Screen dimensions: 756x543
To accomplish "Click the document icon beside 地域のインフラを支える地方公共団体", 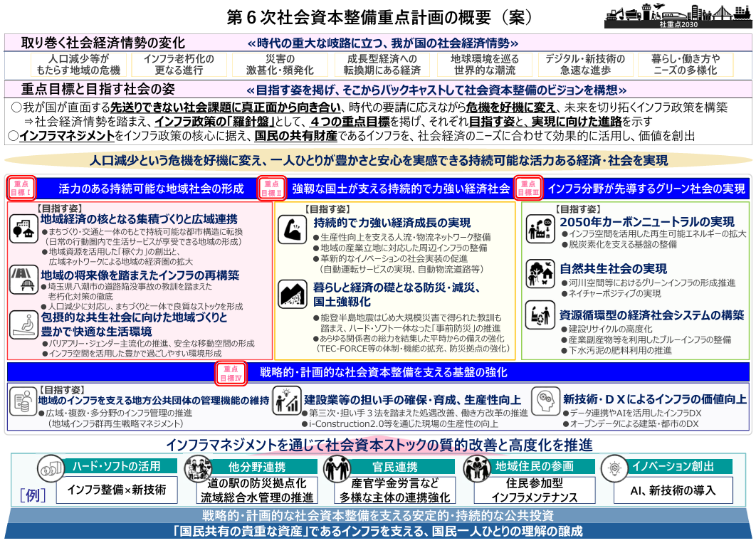I will [x=23, y=401].
